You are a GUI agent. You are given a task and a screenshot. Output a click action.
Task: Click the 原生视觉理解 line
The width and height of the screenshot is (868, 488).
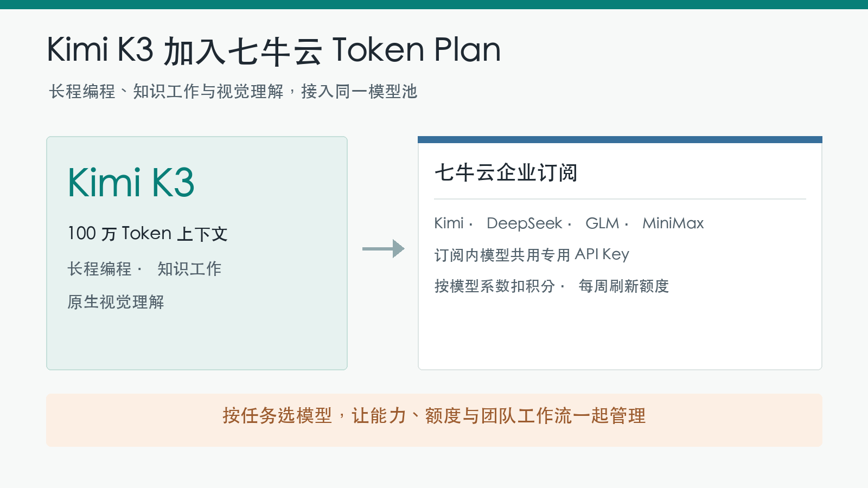[x=116, y=302]
